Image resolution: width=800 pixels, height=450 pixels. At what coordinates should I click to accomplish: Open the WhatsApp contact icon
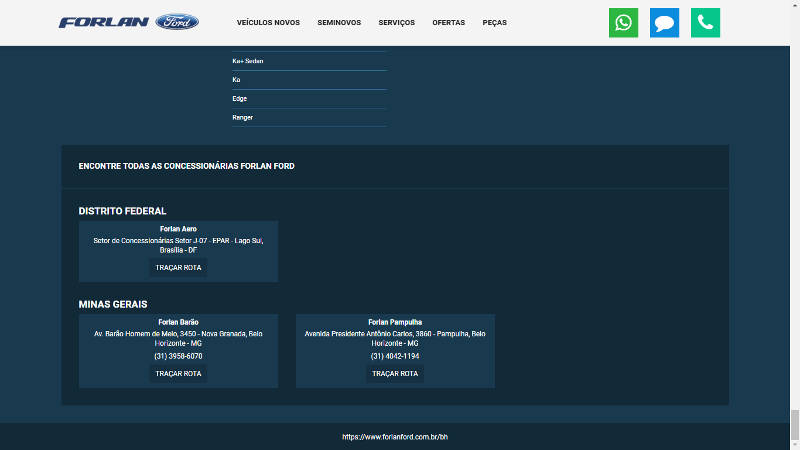[623, 22]
